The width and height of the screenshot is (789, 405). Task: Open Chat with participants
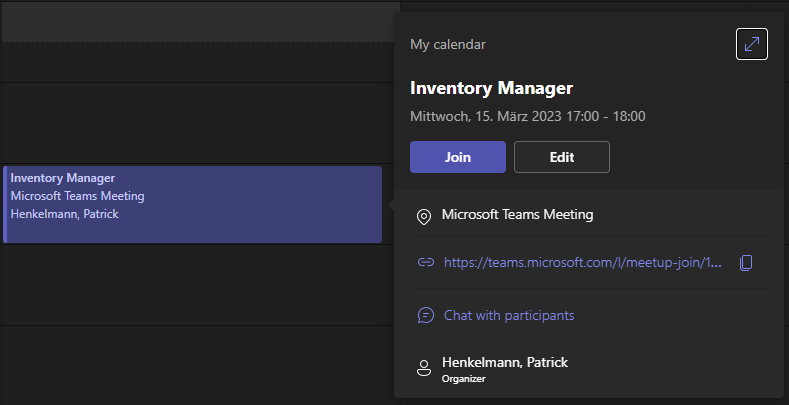[x=509, y=315]
